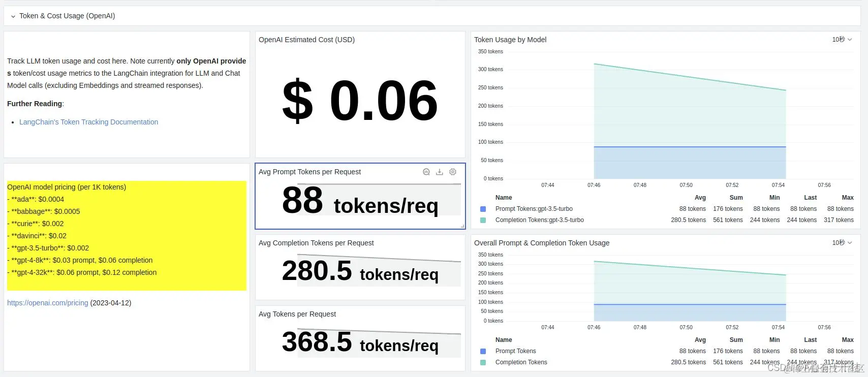This screenshot has width=868, height=377.
Task: Click the **ada**: $0.0004 pricing line
Action: point(36,199)
